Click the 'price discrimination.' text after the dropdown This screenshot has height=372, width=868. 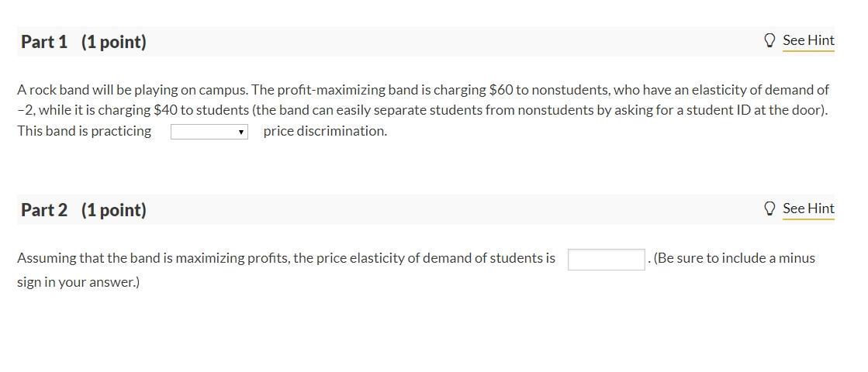[325, 131]
